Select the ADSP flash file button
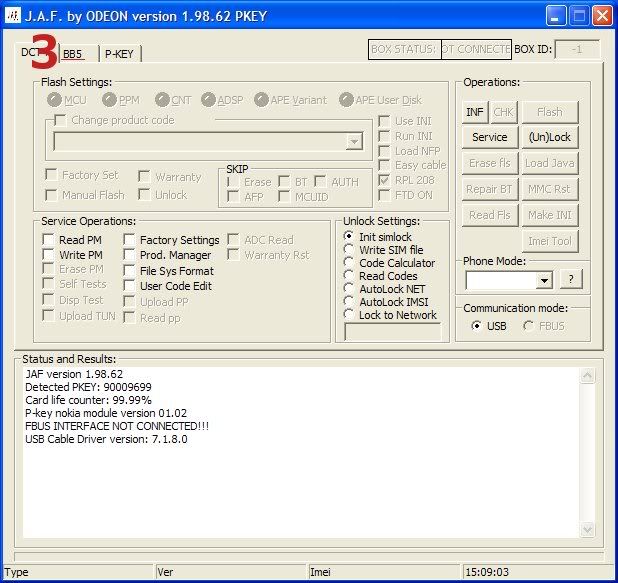The image size is (618, 583). coord(208,100)
